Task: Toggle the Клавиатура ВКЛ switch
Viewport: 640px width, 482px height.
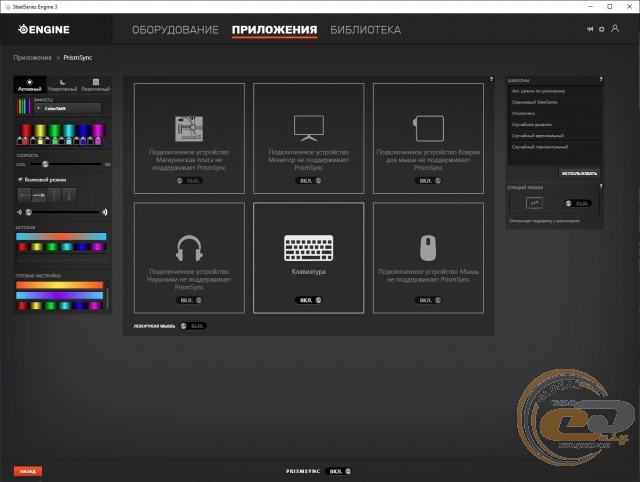Action: (x=309, y=300)
